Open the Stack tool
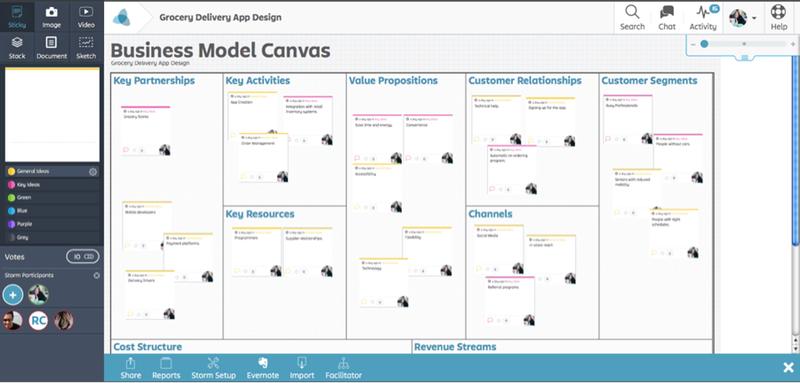This screenshot has width=800, height=383. [17, 48]
